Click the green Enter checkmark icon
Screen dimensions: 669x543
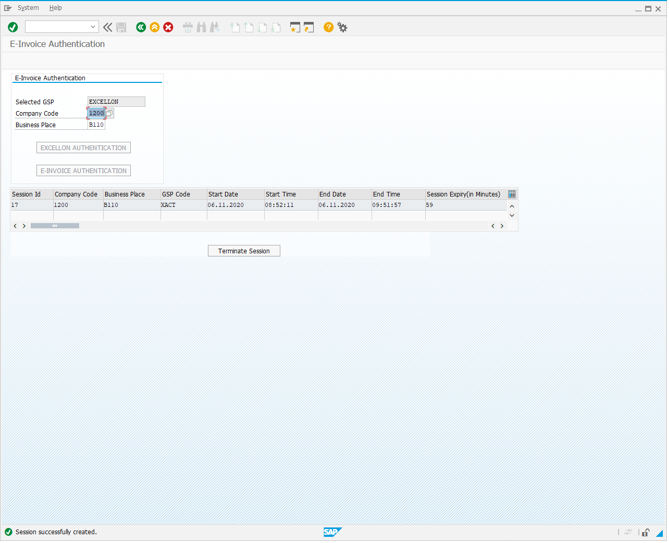pyautogui.click(x=13, y=27)
